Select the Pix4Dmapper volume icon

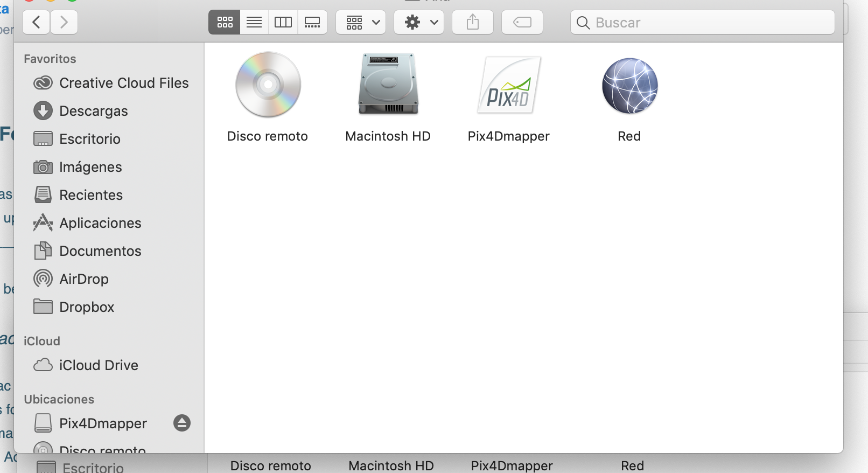pos(509,85)
